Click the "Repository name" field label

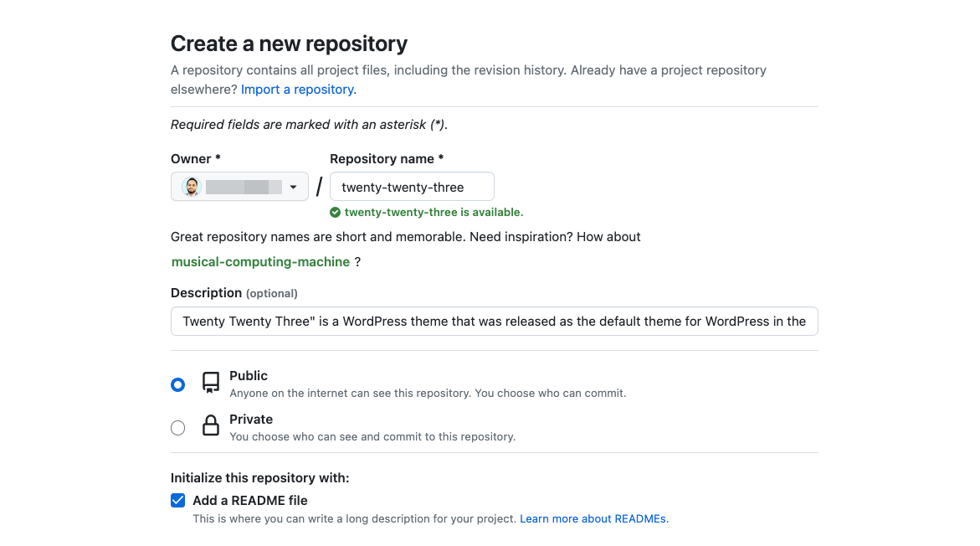pyautogui.click(x=382, y=159)
